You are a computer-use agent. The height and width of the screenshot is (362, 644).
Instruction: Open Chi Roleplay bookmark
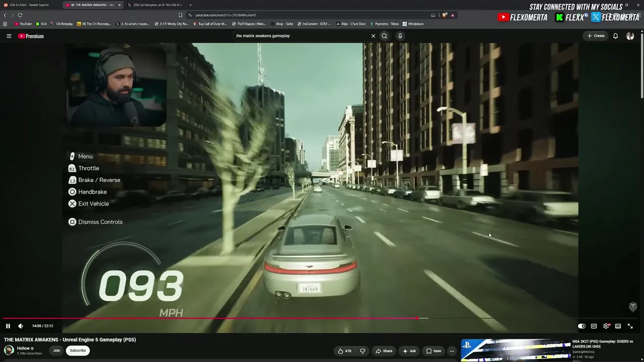(61, 24)
